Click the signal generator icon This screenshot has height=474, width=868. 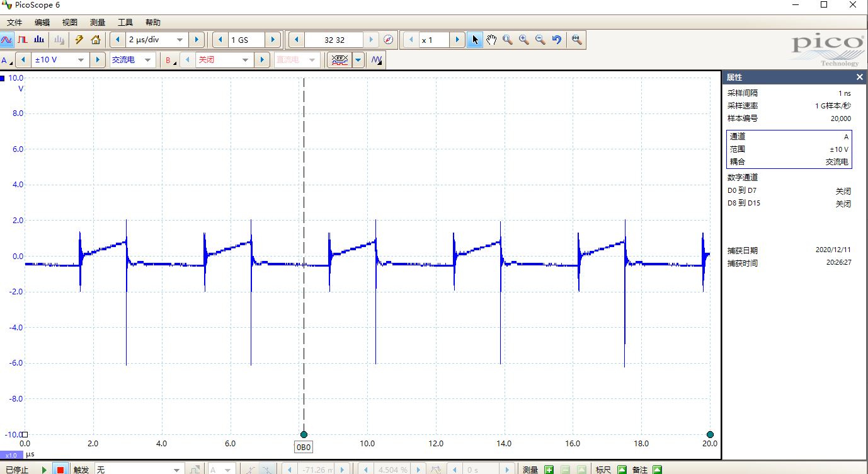click(377, 60)
